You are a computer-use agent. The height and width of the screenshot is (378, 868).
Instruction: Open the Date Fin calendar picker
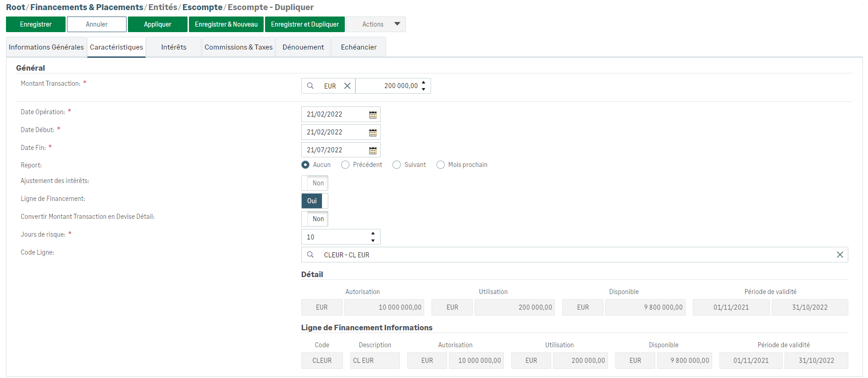pos(373,150)
